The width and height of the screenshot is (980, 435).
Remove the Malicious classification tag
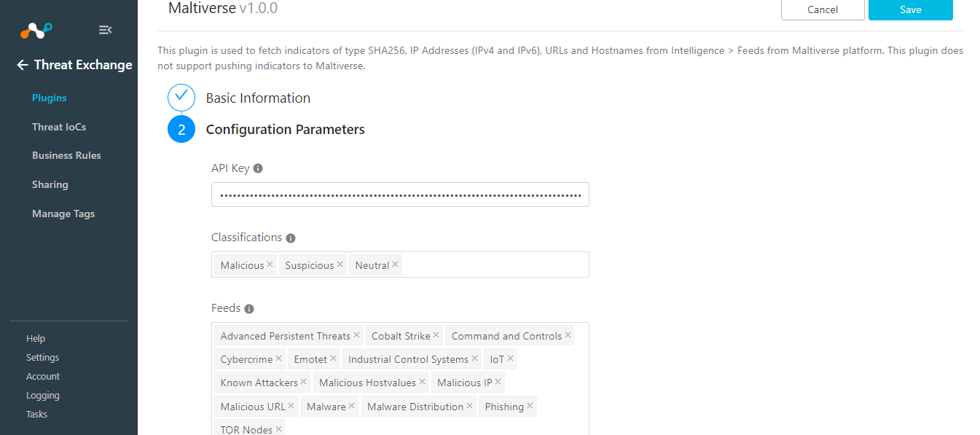[x=270, y=264]
